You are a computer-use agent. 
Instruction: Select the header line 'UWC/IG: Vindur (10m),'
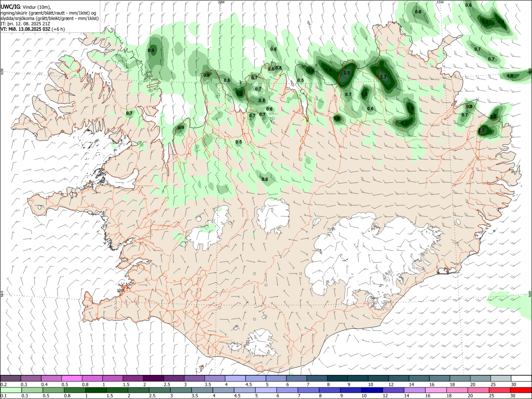(26, 7)
